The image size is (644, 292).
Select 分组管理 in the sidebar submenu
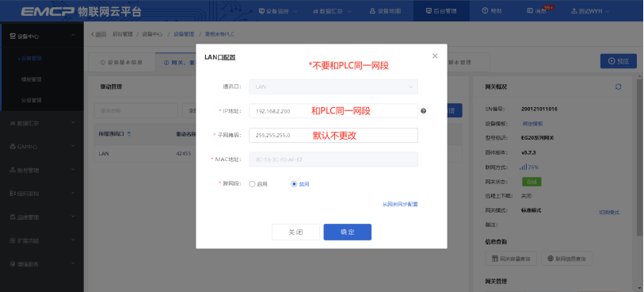(32, 100)
